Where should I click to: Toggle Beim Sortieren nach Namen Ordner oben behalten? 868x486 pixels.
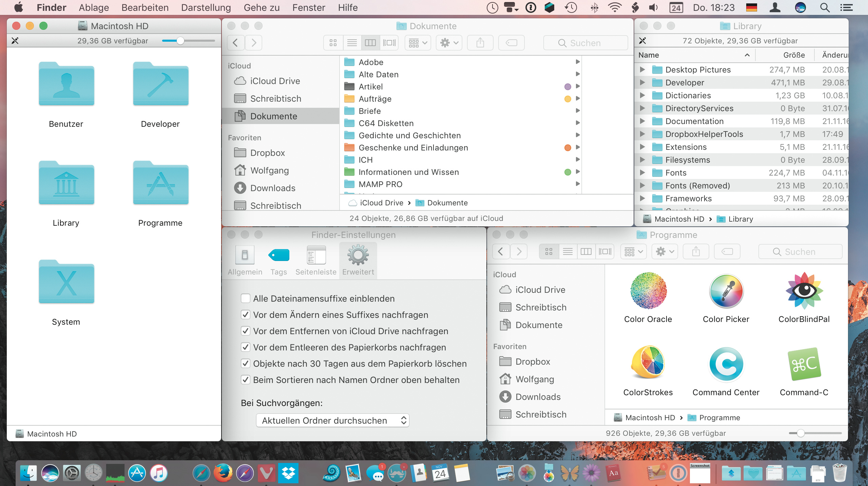pyautogui.click(x=246, y=380)
